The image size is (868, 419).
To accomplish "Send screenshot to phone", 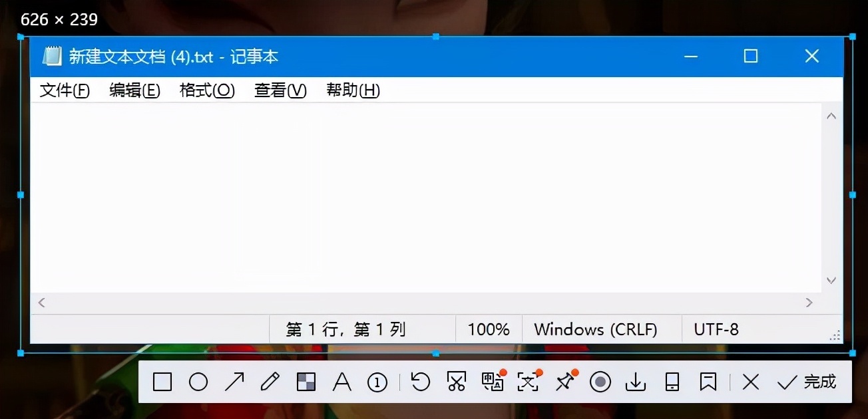I will [x=672, y=382].
